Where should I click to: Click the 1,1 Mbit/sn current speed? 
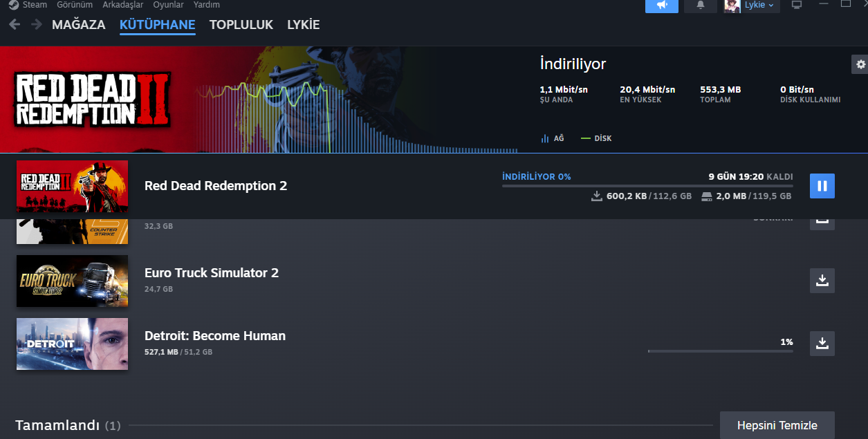coord(564,90)
